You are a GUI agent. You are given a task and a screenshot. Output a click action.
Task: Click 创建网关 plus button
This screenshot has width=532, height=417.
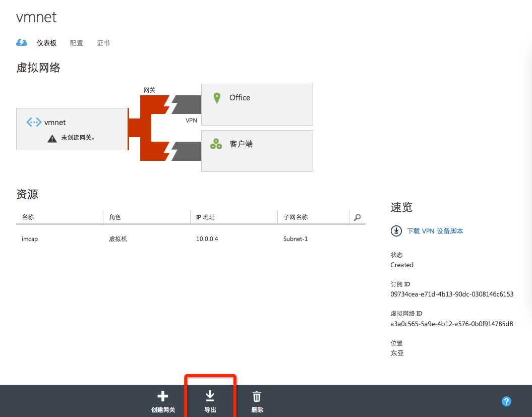163,401
